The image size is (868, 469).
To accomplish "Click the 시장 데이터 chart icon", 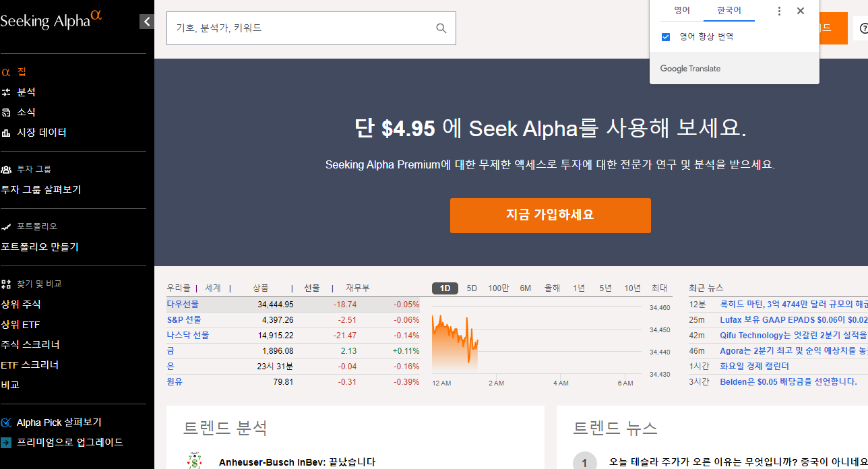I will (8, 132).
